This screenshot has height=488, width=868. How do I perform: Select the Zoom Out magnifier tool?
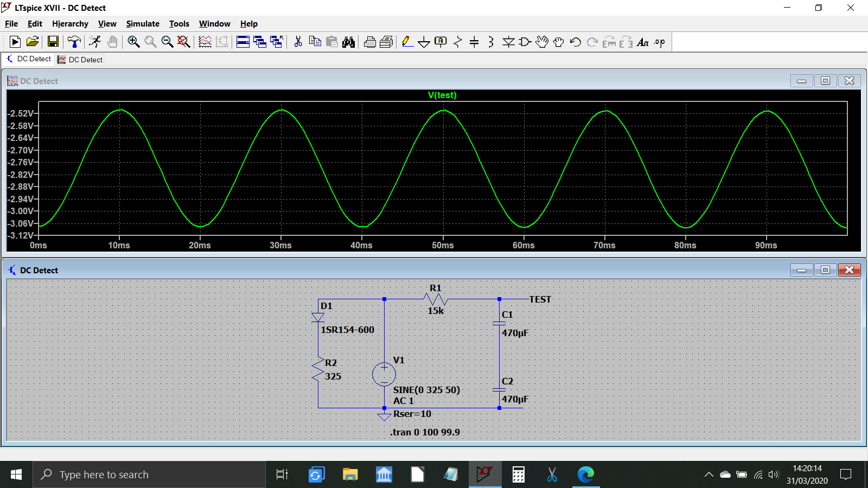167,42
